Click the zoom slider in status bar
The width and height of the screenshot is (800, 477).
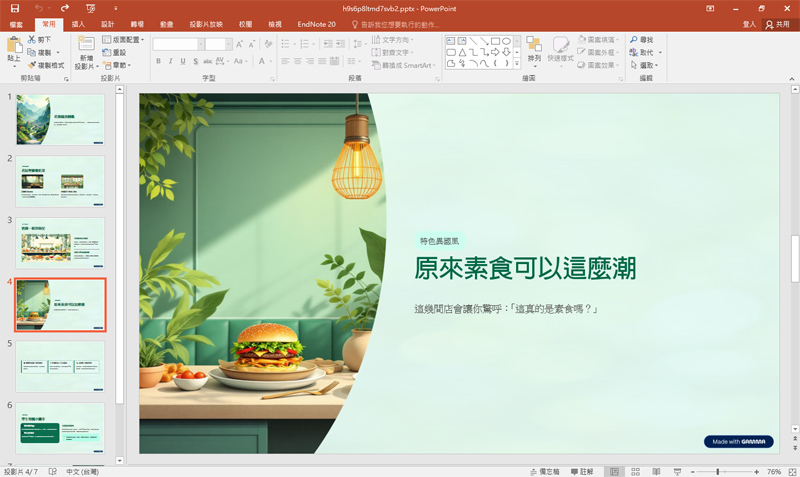719,471
